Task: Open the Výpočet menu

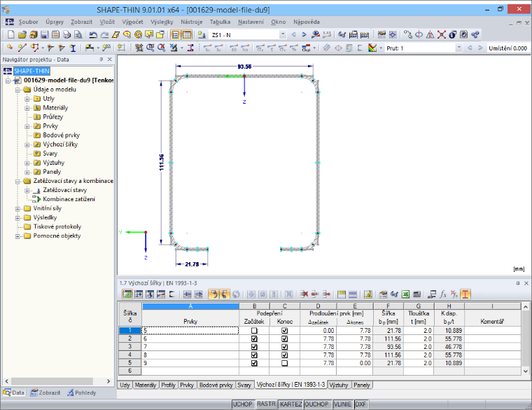Action: coord(133,22)
